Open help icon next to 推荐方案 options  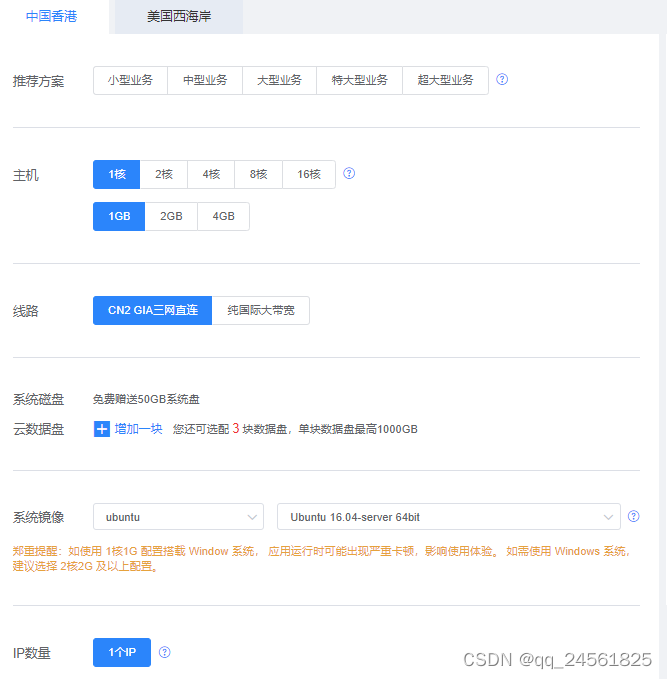coord(502,79)
